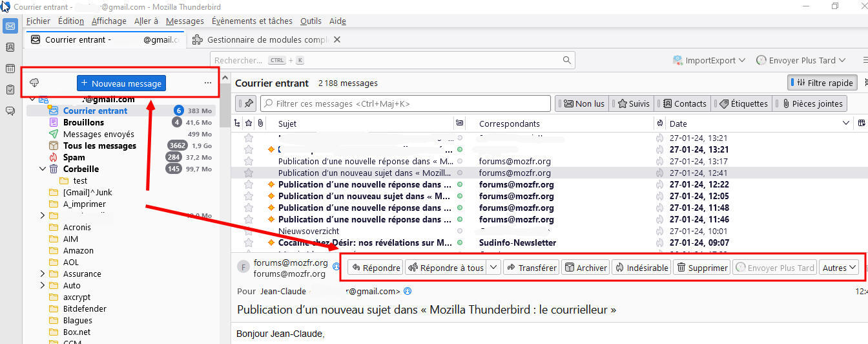
Task: Collapse the Corbeille folder
Action: pos(43,169)
